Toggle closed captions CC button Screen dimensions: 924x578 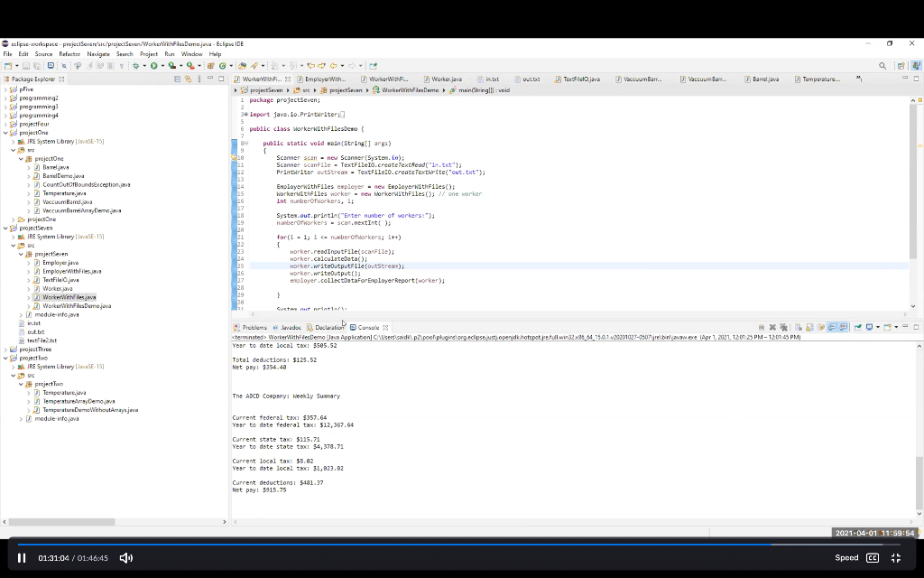[873, 557]
